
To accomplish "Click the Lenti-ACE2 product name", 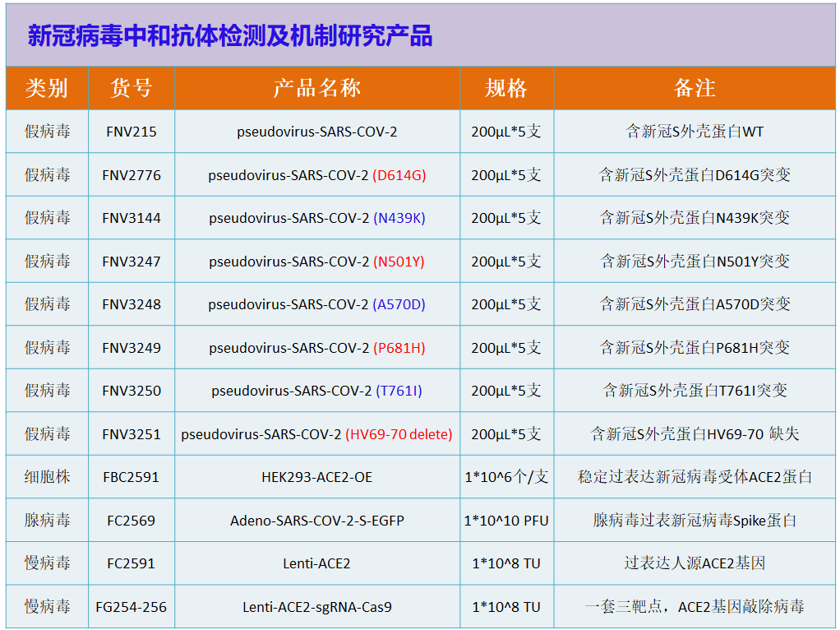I will pos(317,563).
